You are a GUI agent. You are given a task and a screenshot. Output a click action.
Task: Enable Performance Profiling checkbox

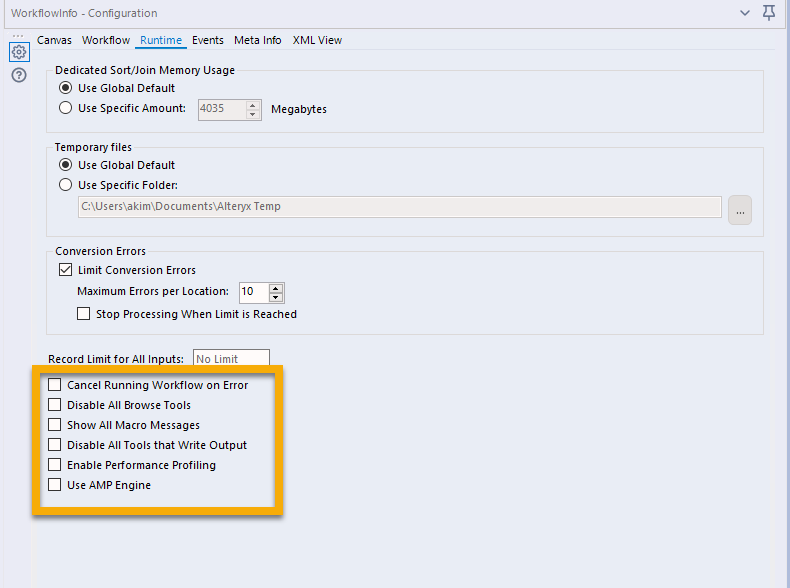(x=54, y=465)
